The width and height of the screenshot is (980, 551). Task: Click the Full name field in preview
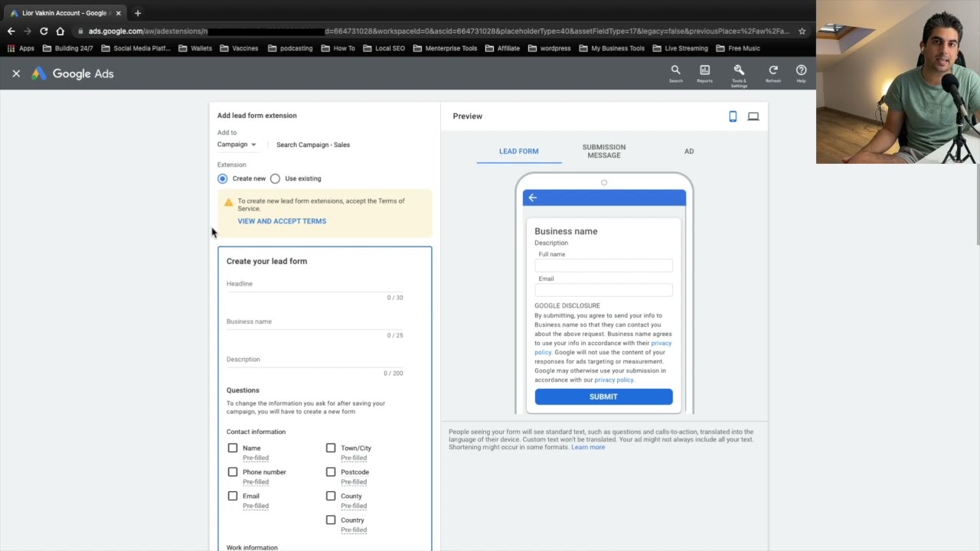click(x=603, y=266)
